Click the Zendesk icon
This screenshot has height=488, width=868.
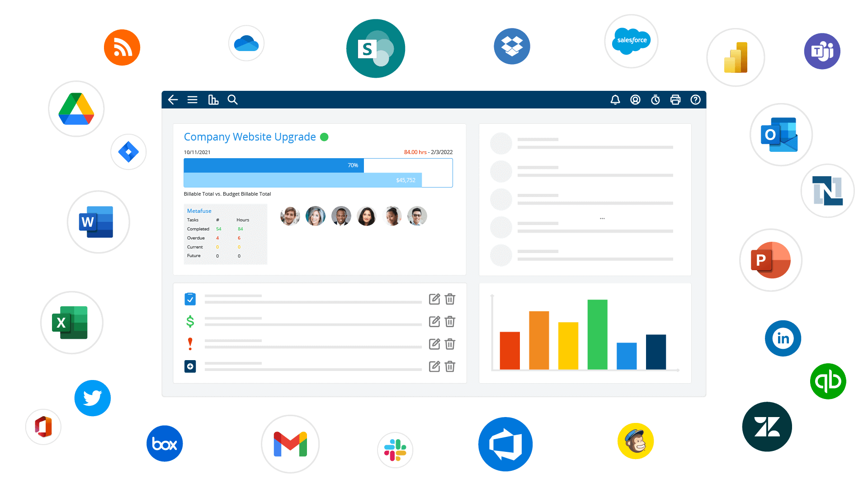point(767,427)
